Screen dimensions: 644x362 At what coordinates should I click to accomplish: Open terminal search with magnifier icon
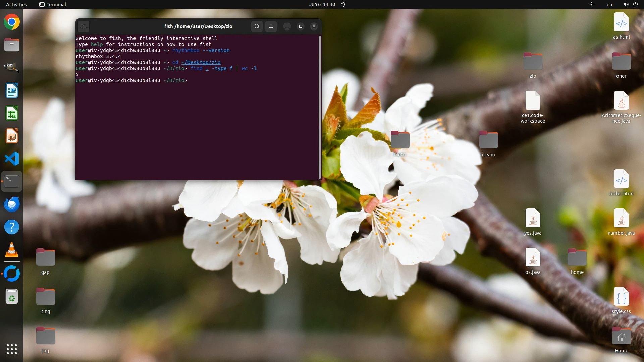click(x=257, y=26)
